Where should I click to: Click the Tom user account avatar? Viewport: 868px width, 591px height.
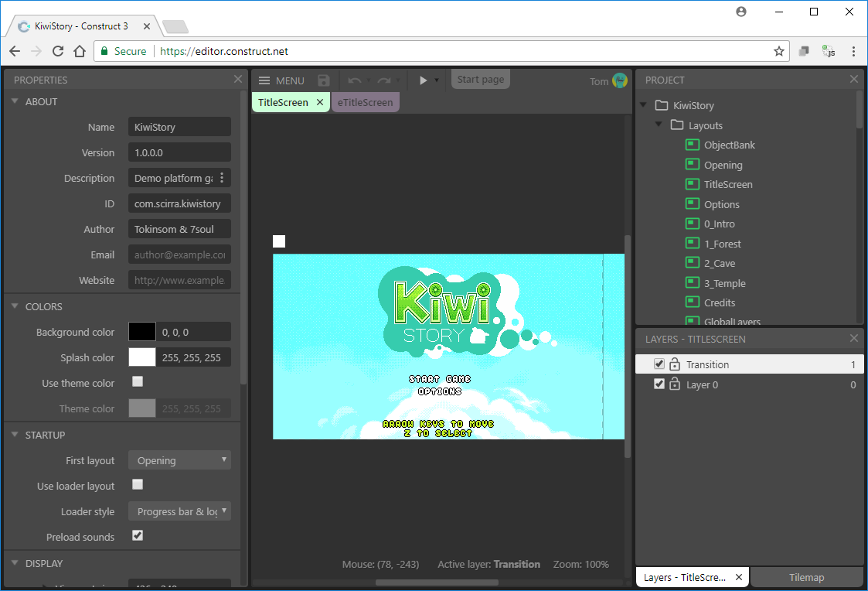coord(619,80)
